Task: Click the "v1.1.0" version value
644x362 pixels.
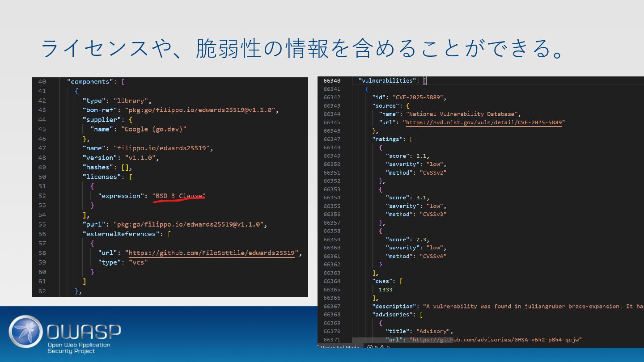Action: (140, 158)
